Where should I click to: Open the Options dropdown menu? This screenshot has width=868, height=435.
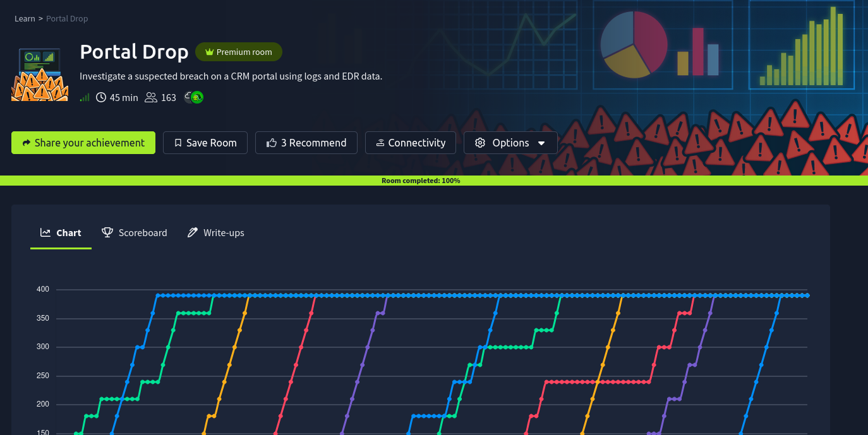(510, 143)
